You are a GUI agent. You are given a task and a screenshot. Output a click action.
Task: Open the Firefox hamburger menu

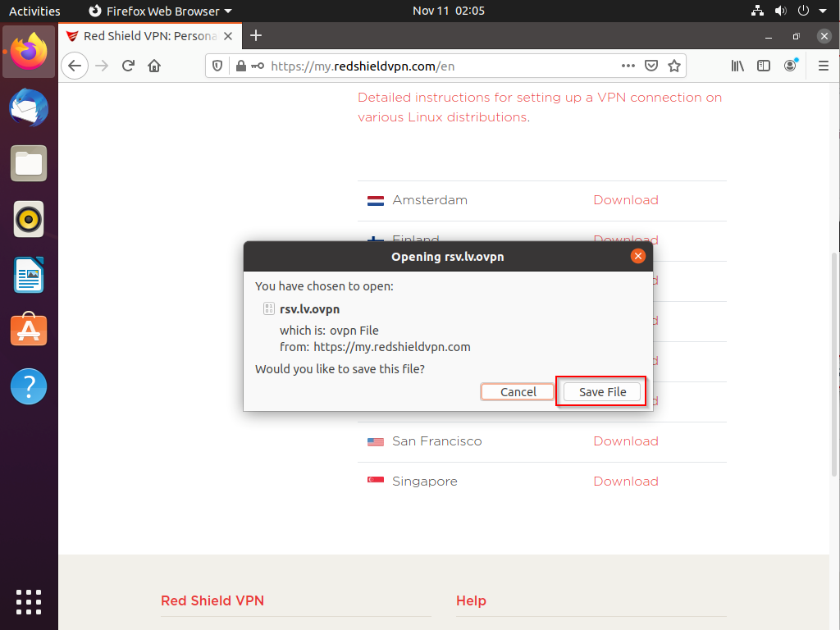tap(823, 66)
